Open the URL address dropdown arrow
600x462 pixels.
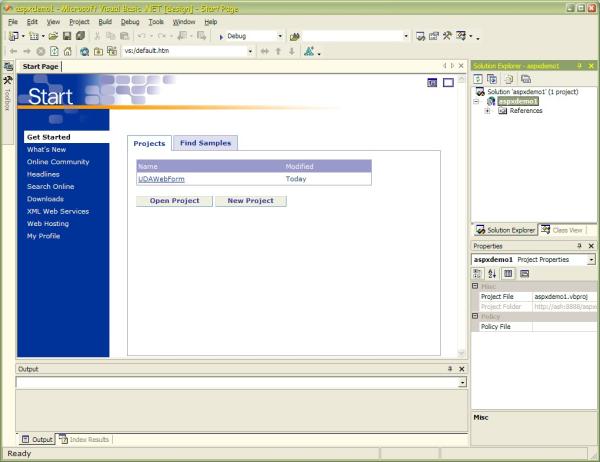tap(250, 51)
